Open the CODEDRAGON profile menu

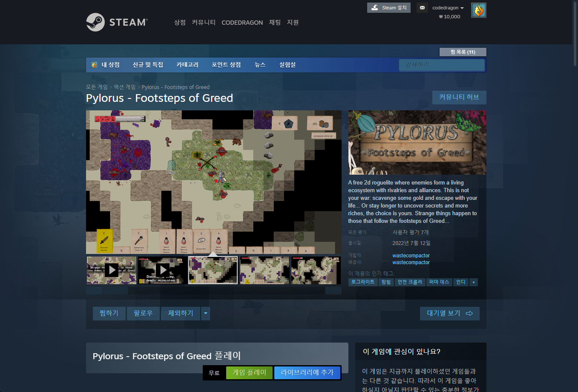tap(242, 23)
